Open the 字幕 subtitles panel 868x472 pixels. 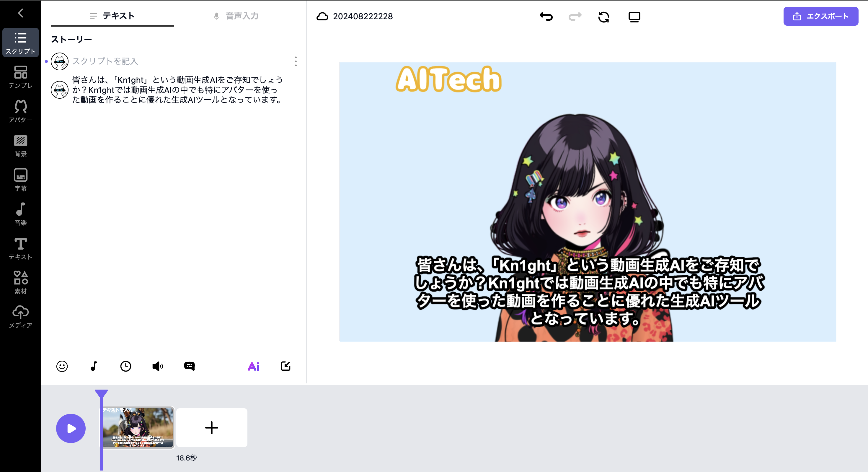point(21,180)
